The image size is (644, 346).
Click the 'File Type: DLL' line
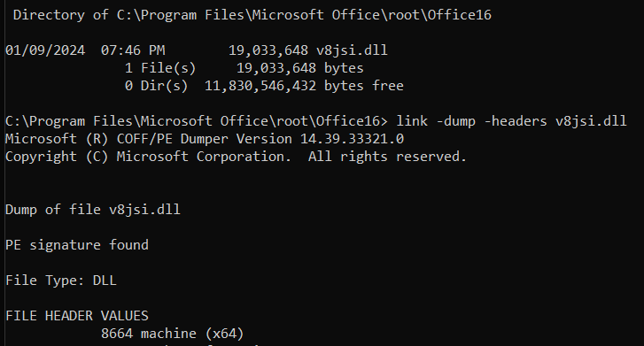tap(61, 281)
